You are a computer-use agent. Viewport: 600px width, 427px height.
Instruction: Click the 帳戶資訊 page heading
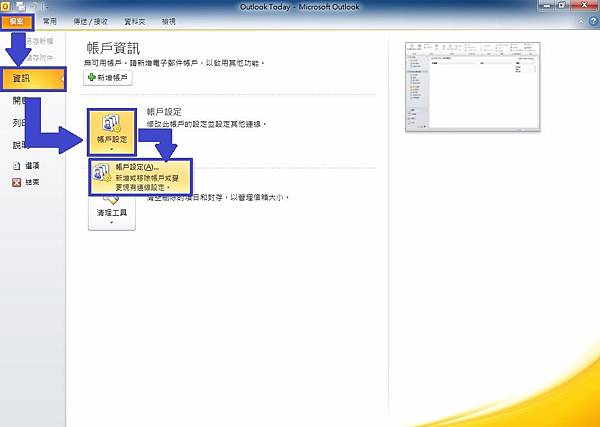[x=112, y=48]
